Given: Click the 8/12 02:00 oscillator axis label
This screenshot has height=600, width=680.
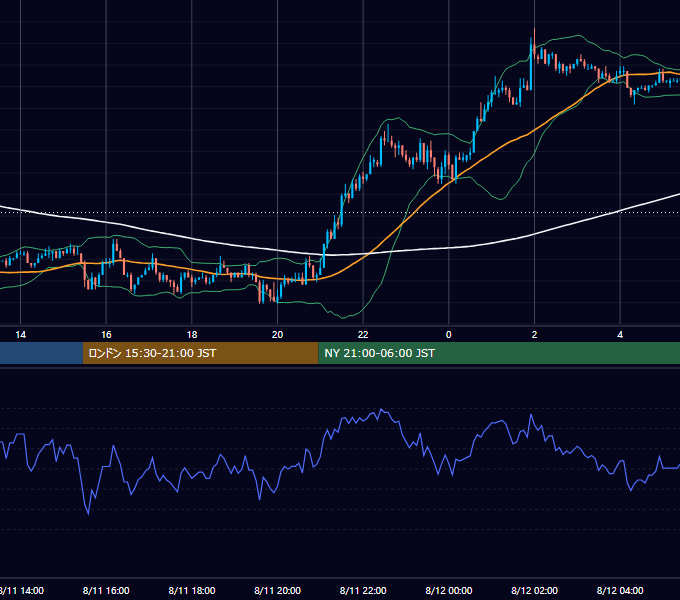Looking at the screenshot, I should coord(534,590).
